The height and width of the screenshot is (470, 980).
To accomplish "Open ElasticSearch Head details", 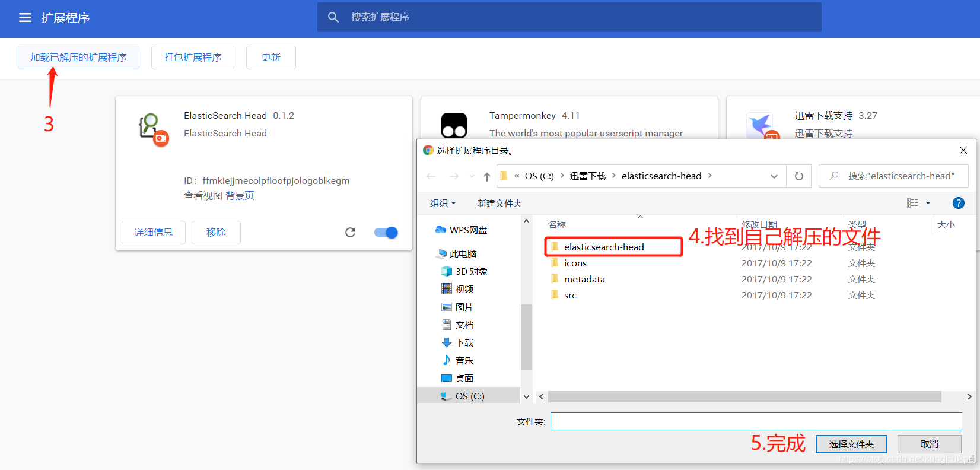I will pyautogui.click(x=154, y=233).
